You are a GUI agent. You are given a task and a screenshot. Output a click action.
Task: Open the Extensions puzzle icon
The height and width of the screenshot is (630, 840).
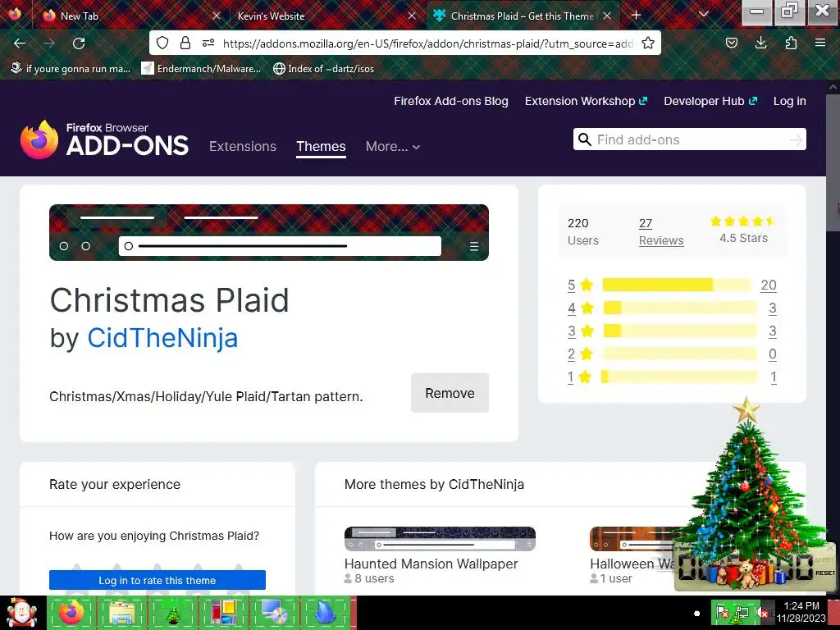coord(791,43)
